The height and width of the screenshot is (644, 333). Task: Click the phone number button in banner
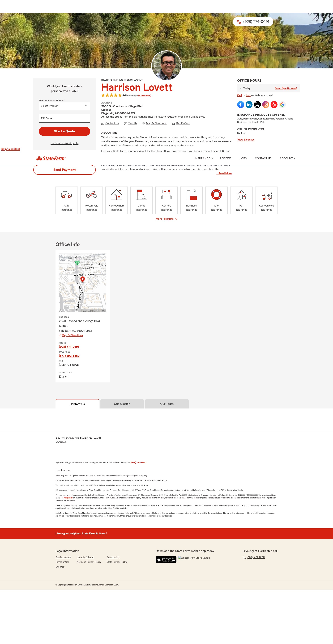click(253, 22)
